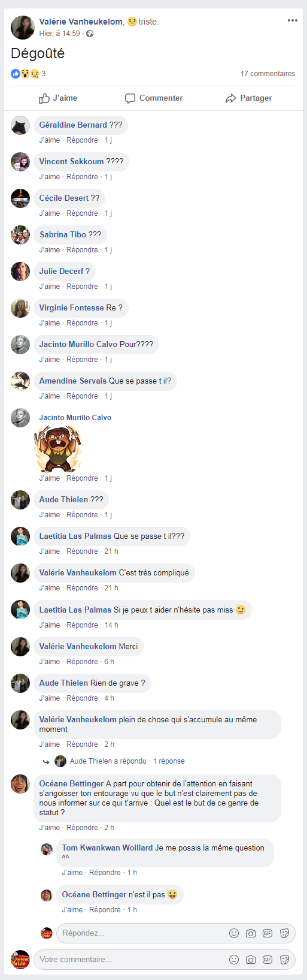Screen dimensions: 307x980
Task: Add GIF in Votre commentaire field
Action: coord(268,960)
